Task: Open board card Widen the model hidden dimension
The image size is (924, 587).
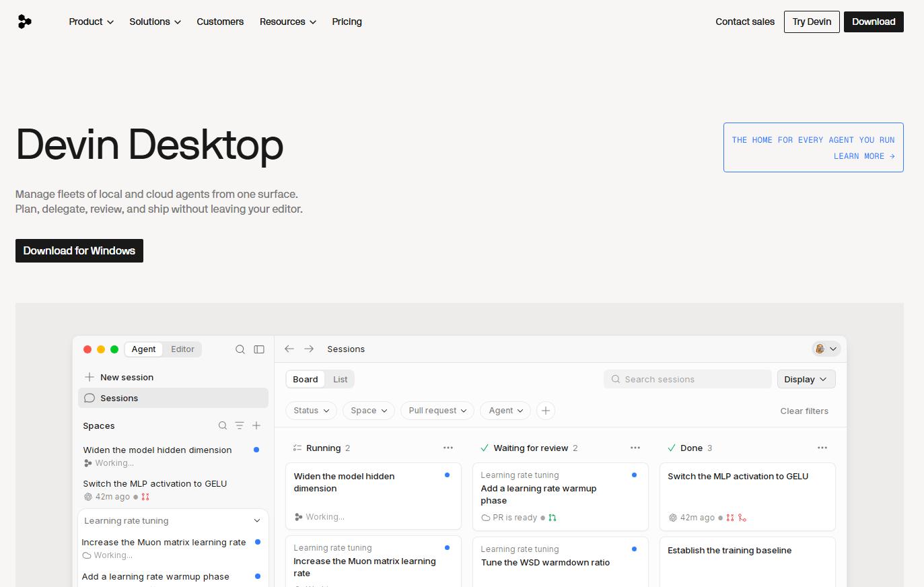Action: pos(374,496)
